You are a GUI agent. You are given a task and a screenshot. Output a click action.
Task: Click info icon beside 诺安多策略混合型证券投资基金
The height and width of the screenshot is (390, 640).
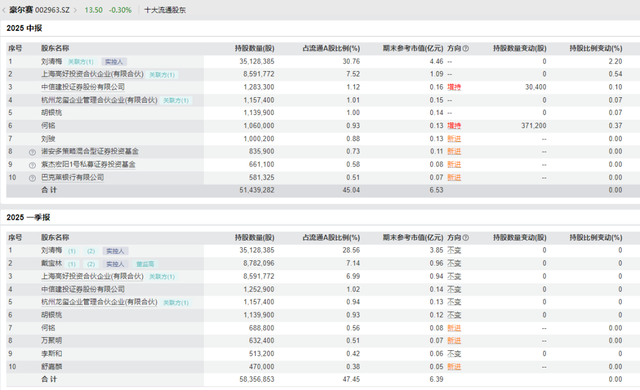(x=32, y=152)
